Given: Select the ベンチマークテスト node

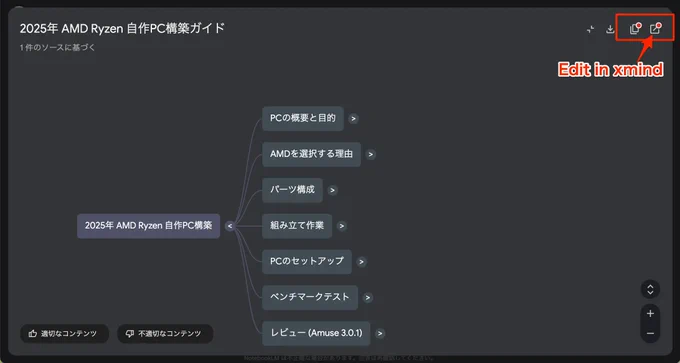Looking at the screenshot, I should (x=310, y=298).
